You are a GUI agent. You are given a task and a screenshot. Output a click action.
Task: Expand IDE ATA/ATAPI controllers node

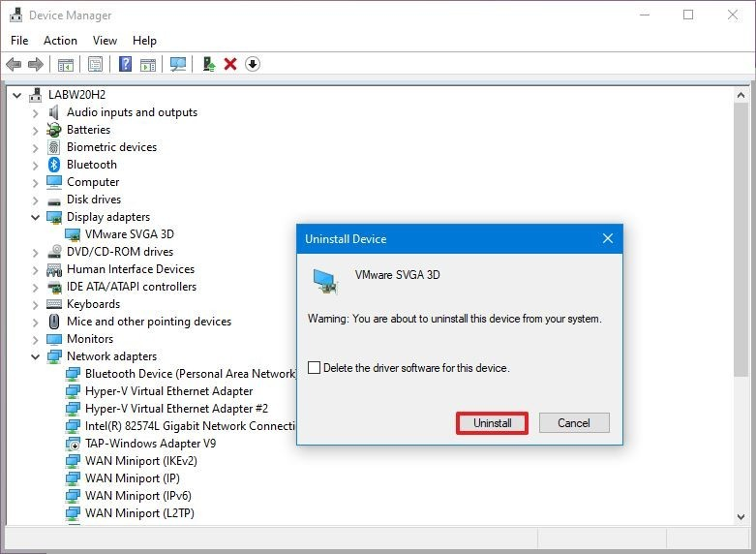[x=35, y=287]
